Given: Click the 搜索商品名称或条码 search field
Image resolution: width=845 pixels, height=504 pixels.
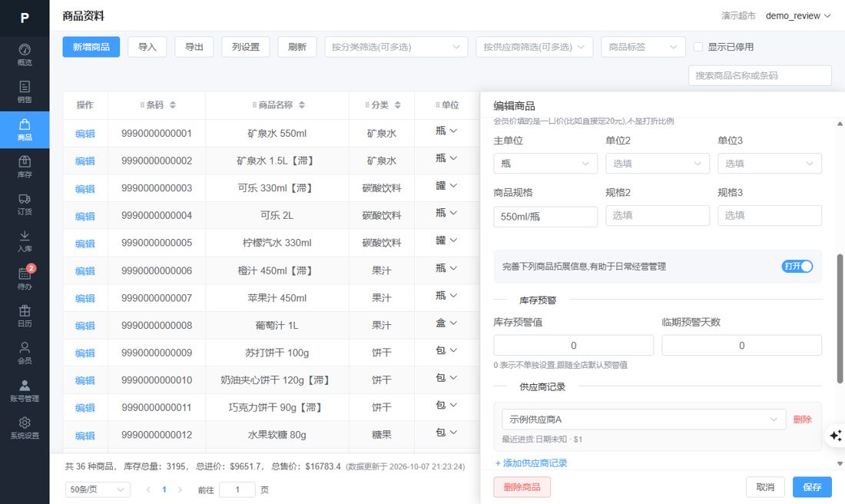Looking at the screenshot, I should 760,75.
